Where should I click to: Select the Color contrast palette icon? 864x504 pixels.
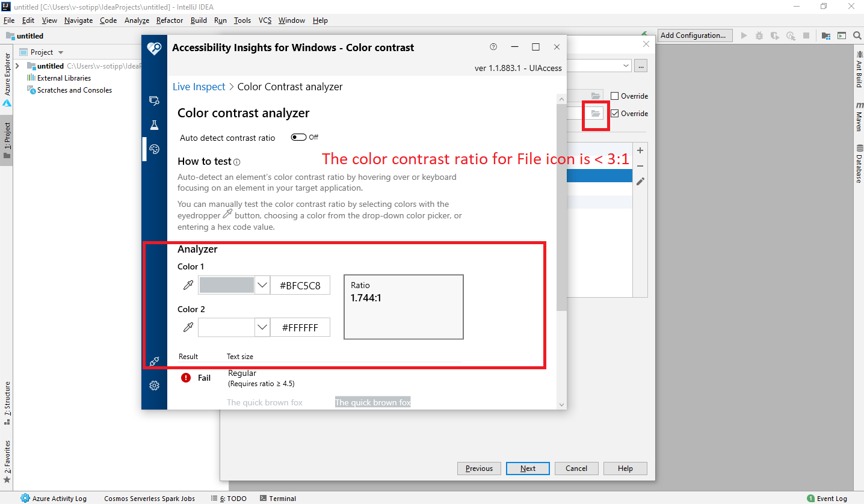(154, 149)
